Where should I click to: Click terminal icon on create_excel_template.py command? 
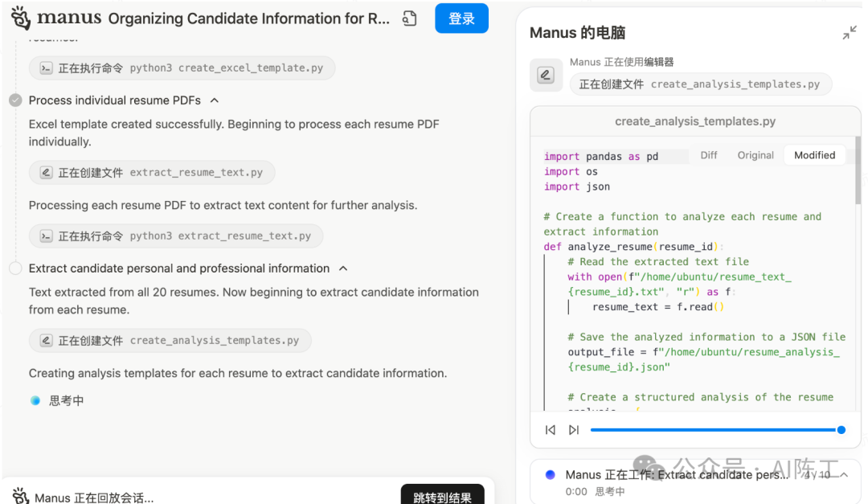click(47, 68)
